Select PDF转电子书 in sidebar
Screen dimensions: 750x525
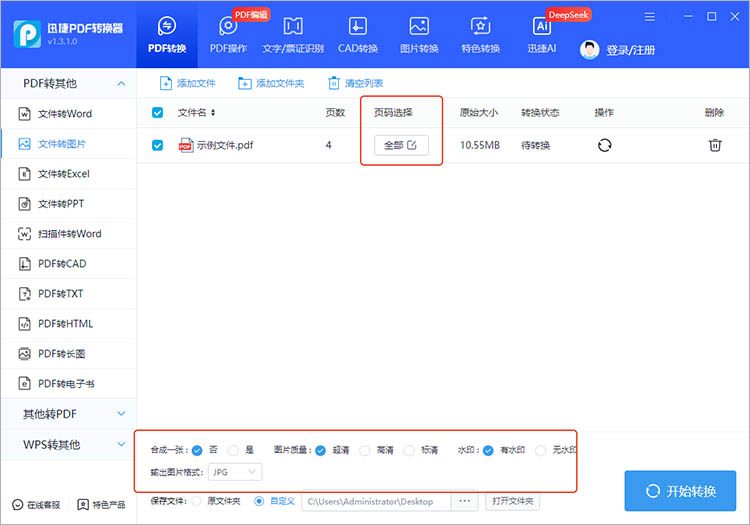(68, 383)
